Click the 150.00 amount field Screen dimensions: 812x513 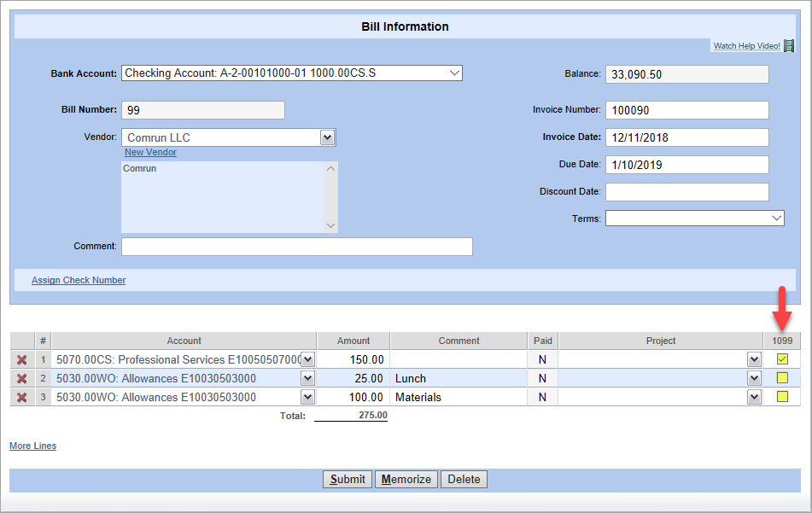[x=353, y=359]
